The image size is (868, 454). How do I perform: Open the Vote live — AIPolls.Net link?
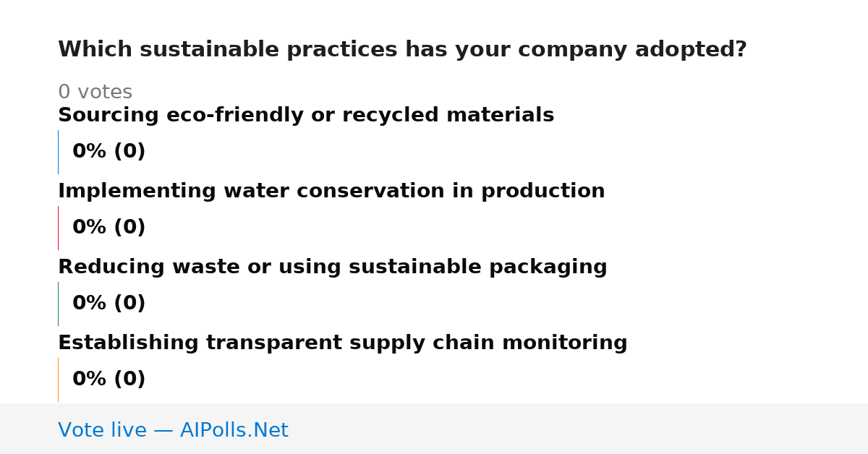pyautogui.click(x=173, y=430)
